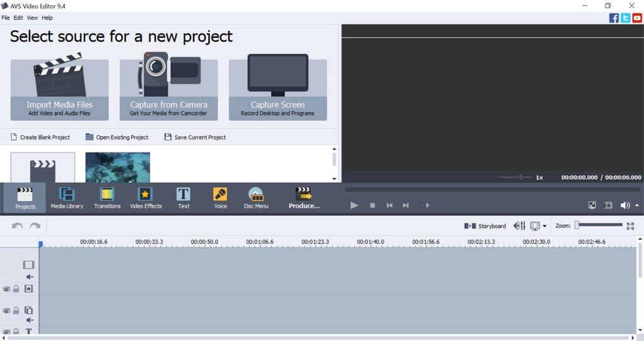Image resolution: width=644 pixels, height=341 pixels.
Task: Click the down arrow of projects list
Action: coord(335,178)
